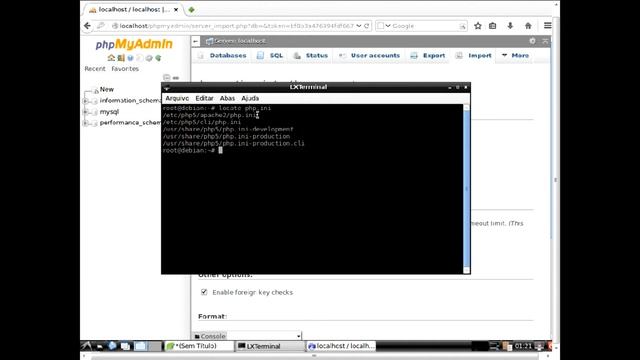Viewport: 640px width, 360px height.
Task: Open the Export tab
Action: click(428, 56)
